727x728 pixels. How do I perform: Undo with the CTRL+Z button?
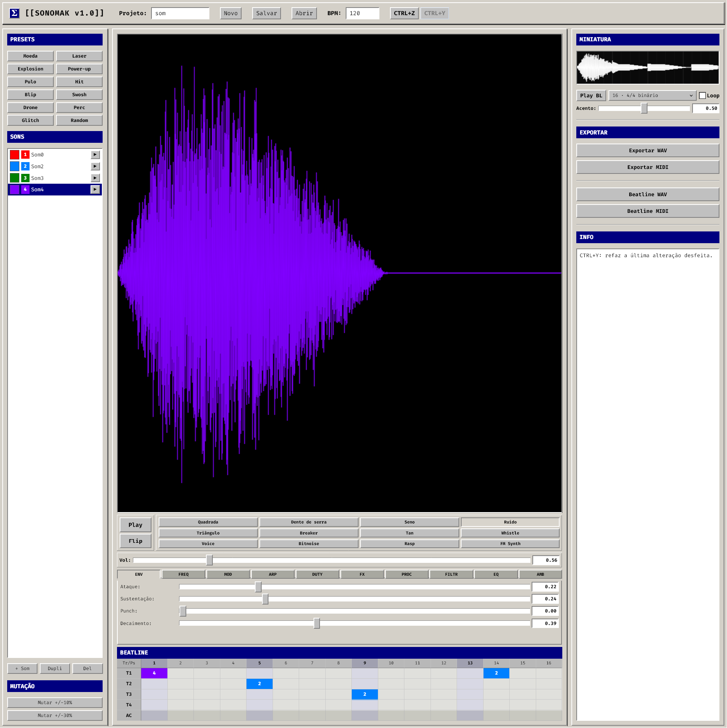(x=404, y=13)
